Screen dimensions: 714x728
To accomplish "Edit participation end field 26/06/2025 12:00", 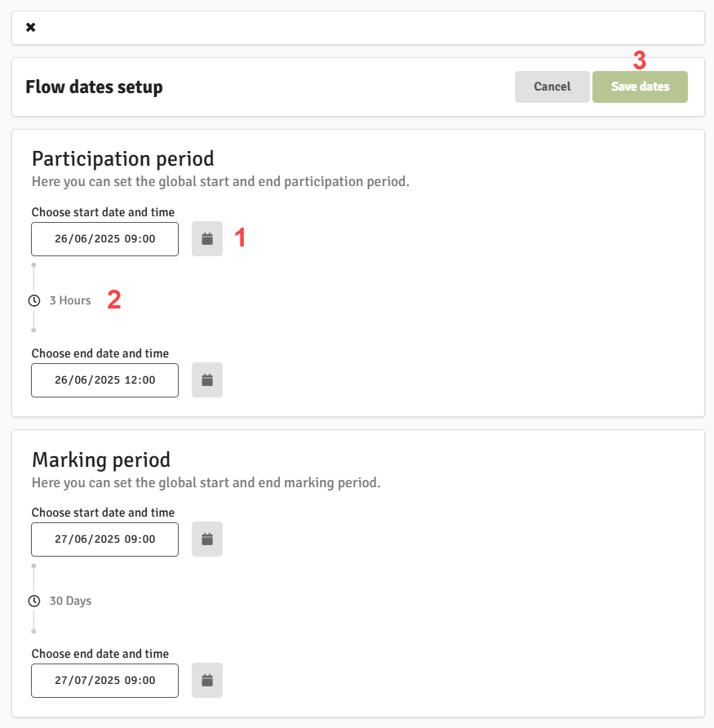I will (105, 380).
